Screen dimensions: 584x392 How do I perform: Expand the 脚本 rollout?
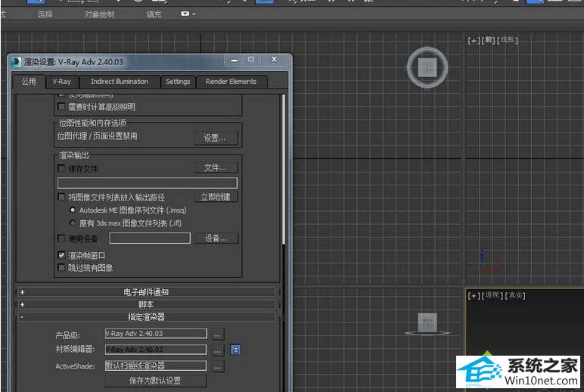[146, 304]
